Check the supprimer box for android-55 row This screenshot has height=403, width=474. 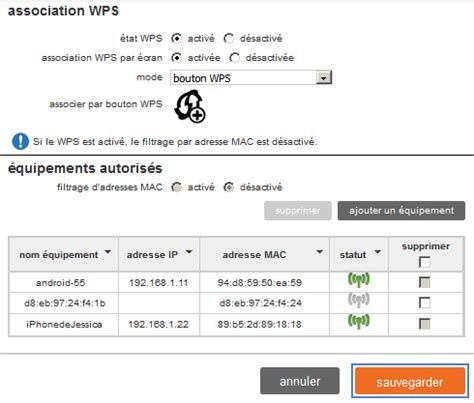(425, 282)
